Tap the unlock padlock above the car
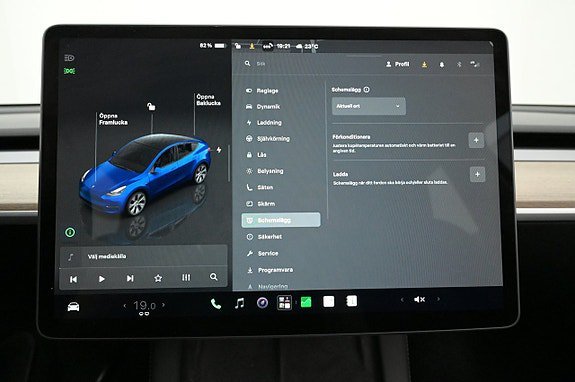 (151, 107)
